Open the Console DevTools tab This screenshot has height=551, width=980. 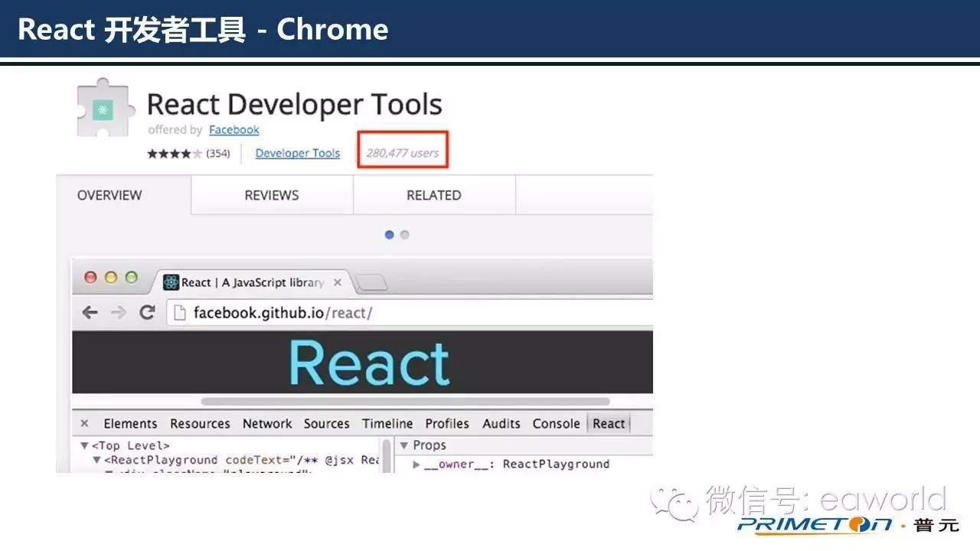click(557, 423)
